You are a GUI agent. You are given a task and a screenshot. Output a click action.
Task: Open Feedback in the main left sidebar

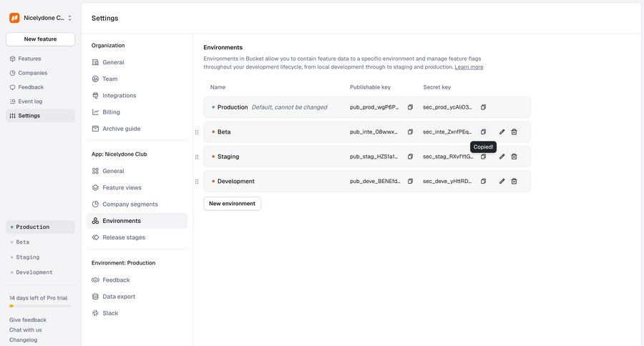point(40,87)
